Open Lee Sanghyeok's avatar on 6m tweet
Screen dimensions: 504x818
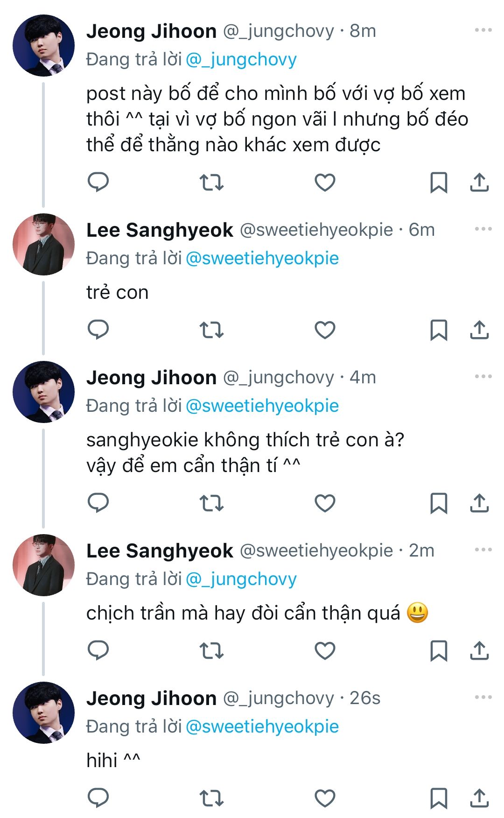(43, 245)
